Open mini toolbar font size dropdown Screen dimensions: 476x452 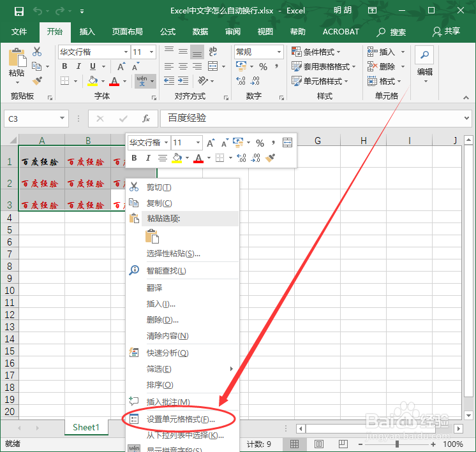coord(198,143)
